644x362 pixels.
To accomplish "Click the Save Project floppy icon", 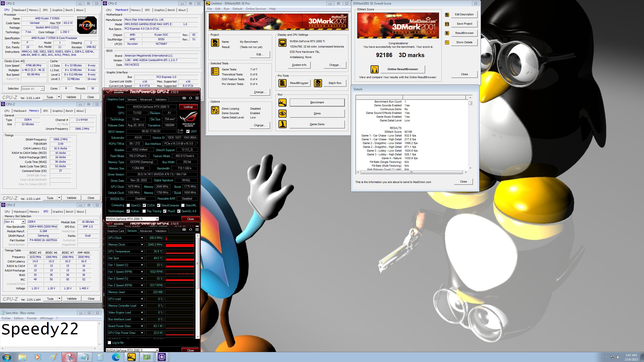I will (447, 24).
